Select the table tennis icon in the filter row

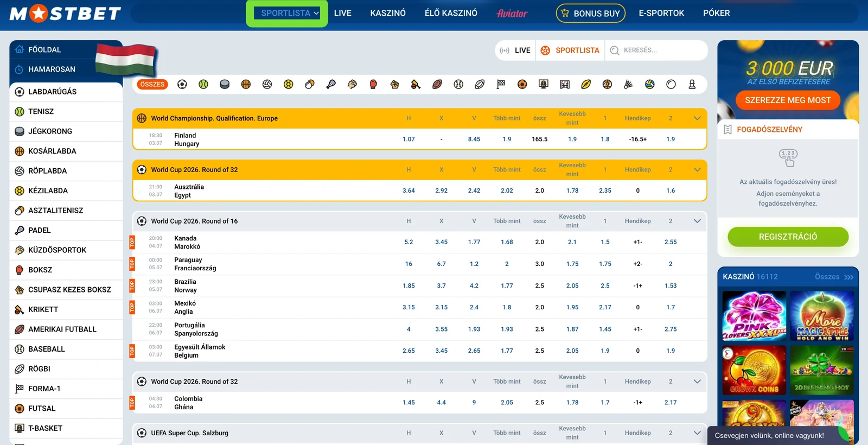pos(310,84)
